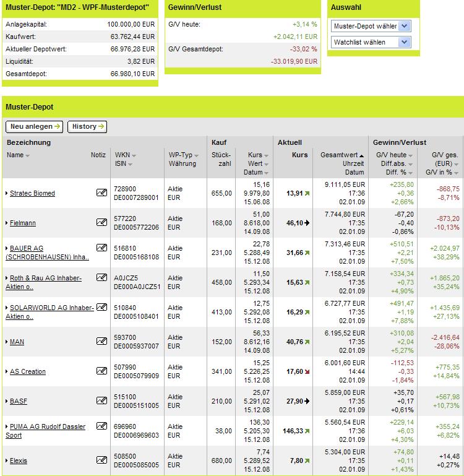The height and width of the screenshot is (476, 464).
Task: Open the BASF stock link
Action: tap(19, 401)
